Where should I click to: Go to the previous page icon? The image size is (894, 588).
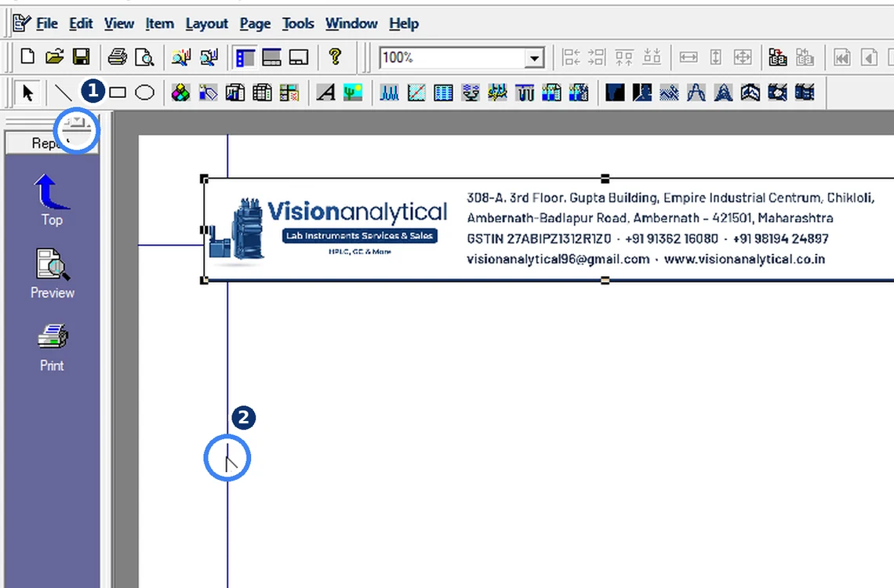[869, 57]
